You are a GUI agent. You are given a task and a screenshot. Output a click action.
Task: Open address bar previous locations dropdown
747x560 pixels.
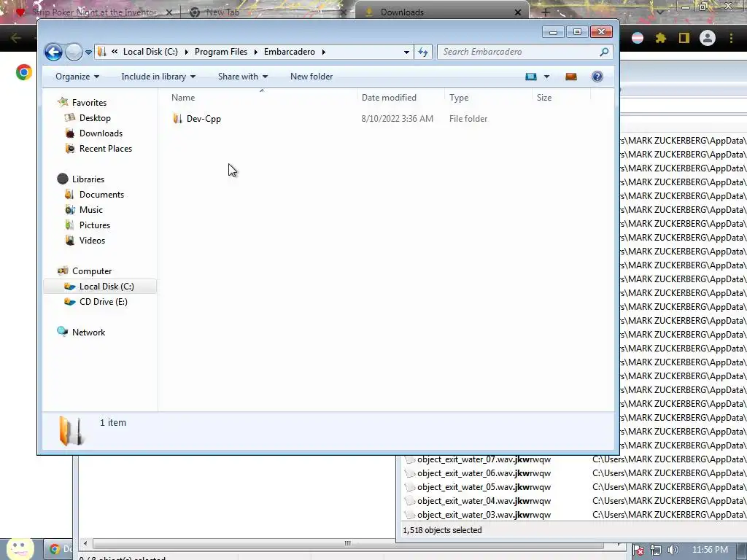(406, 52)
